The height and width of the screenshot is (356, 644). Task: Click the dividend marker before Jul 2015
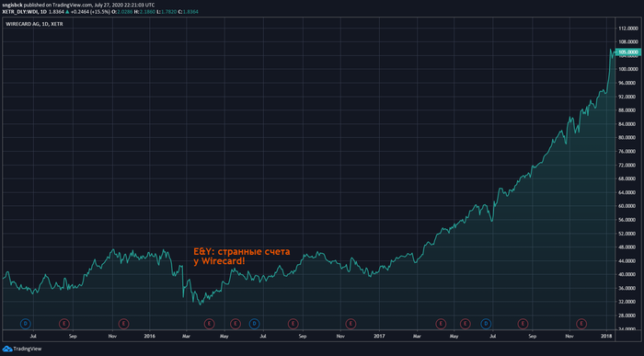click(26, 324)
